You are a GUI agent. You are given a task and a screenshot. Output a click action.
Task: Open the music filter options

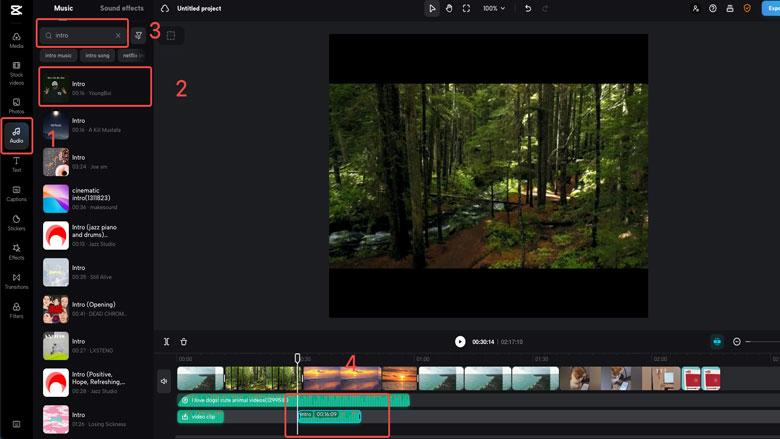pos(138,35)
